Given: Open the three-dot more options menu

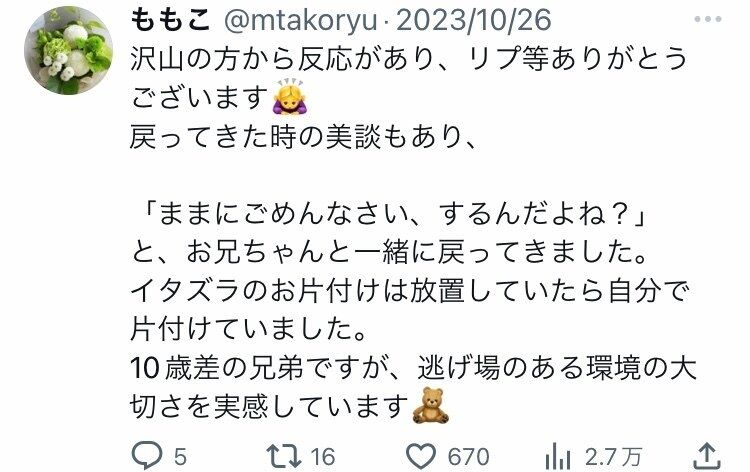Looking at the screenshot, I should (707, 19).
